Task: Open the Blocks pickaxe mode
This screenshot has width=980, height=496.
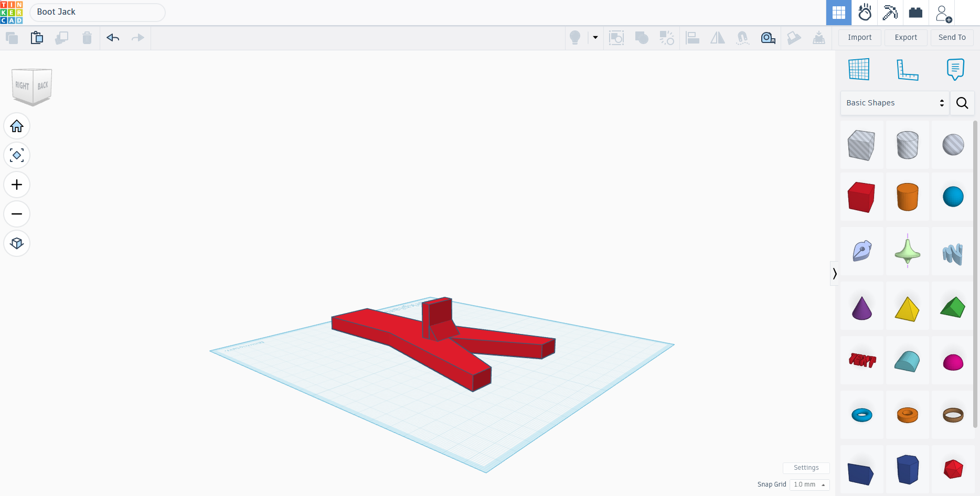Action: (x=890, y=13)
